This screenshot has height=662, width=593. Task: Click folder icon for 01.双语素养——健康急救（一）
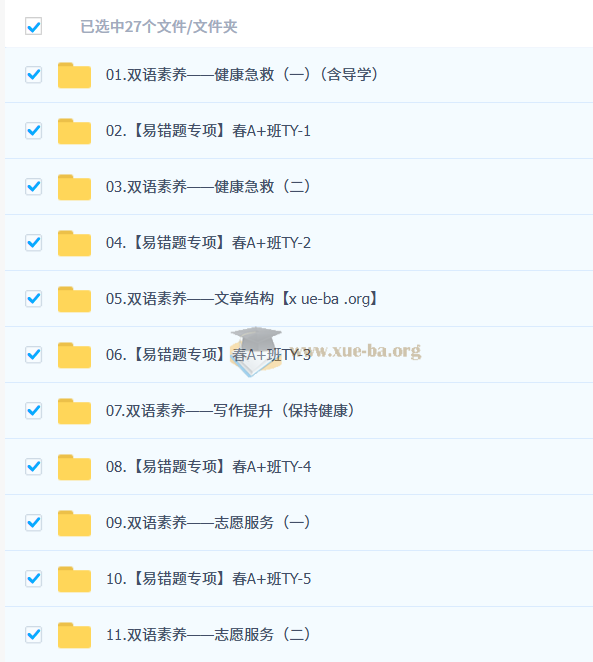74,75
